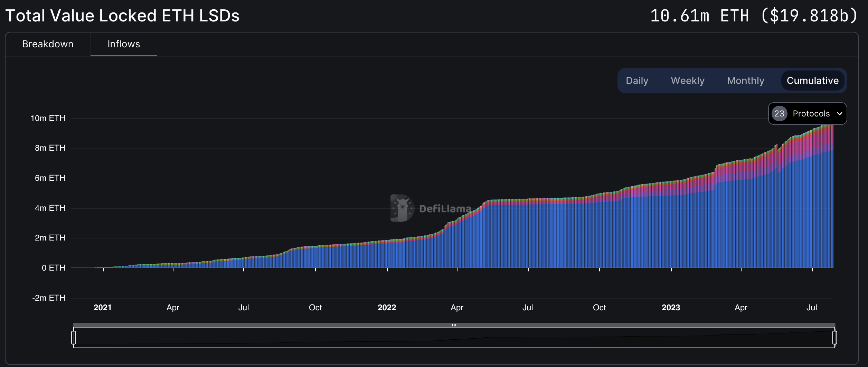868x367 pixels.
Task: Choose the Weekly grouping option
Action: pyautogui.click(x=687, y=81)
